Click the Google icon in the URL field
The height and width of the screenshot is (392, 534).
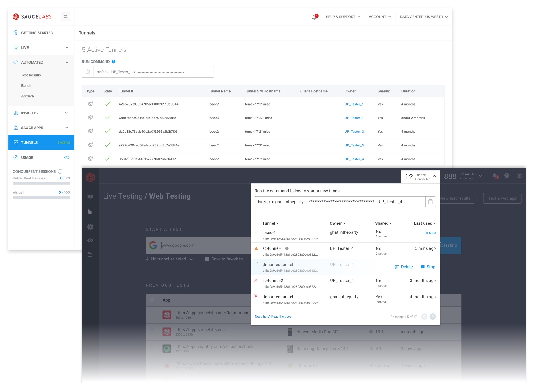pyautogui.click(x=153, y=245)
